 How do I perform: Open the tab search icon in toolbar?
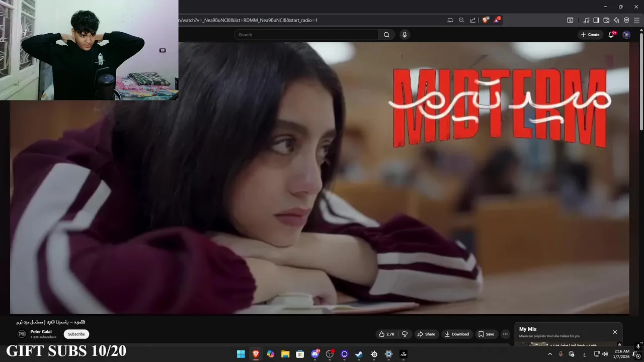tap(570, 20)
